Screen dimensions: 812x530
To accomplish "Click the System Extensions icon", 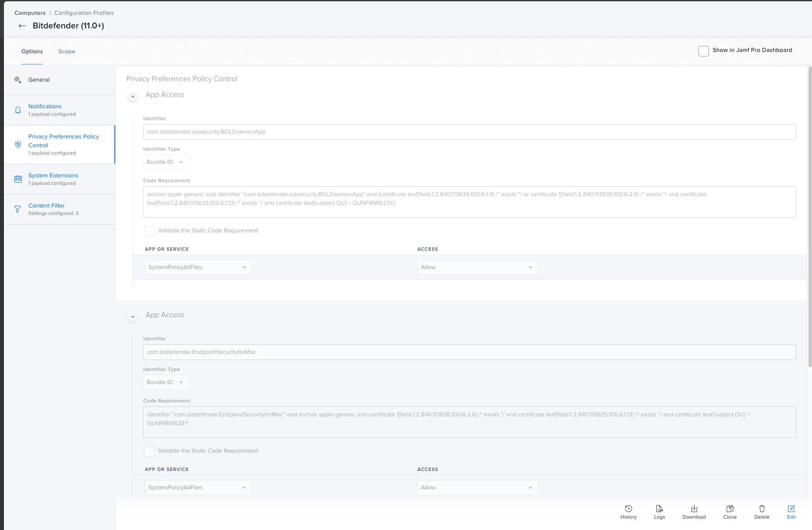I will [x=18, y=179].
